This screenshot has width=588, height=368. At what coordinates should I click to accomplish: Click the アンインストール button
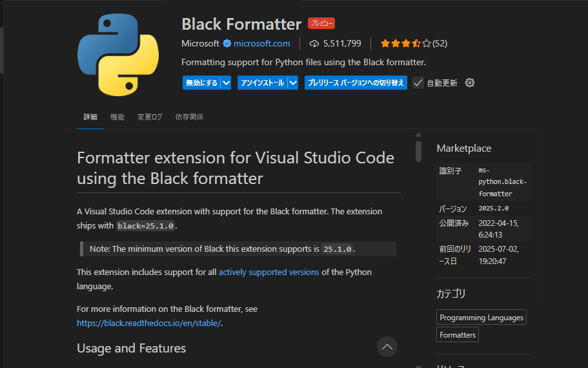[x=262, y=83]
